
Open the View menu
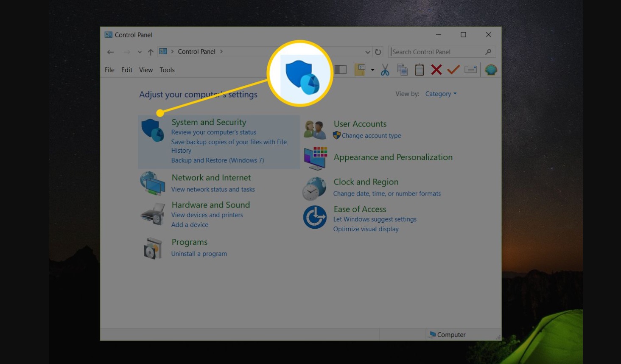pyautogui.click(x=146, y=70)
